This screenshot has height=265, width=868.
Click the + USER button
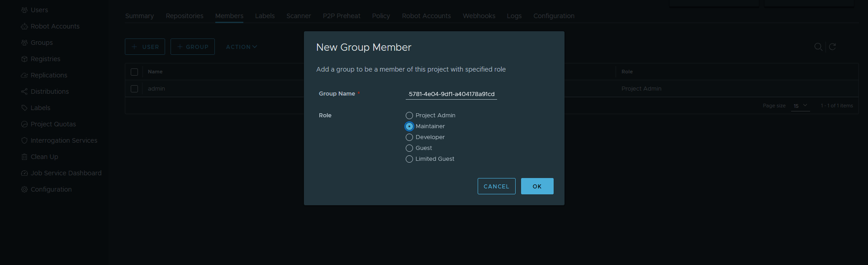pyautogui.click(x=145, y=47)
